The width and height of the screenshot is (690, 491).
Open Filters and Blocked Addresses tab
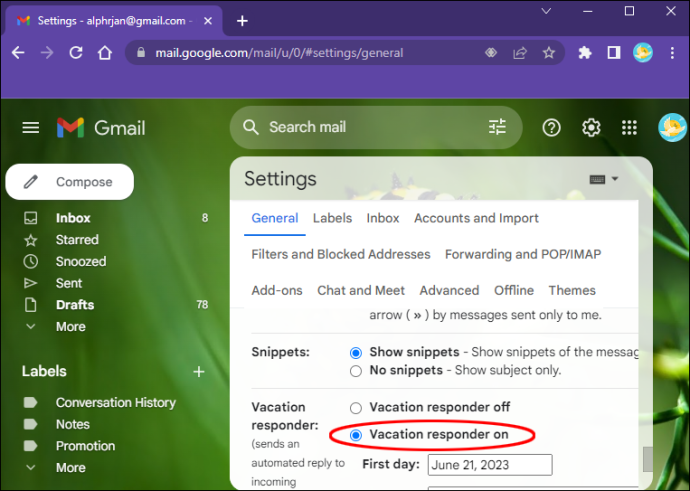(341, 254)
